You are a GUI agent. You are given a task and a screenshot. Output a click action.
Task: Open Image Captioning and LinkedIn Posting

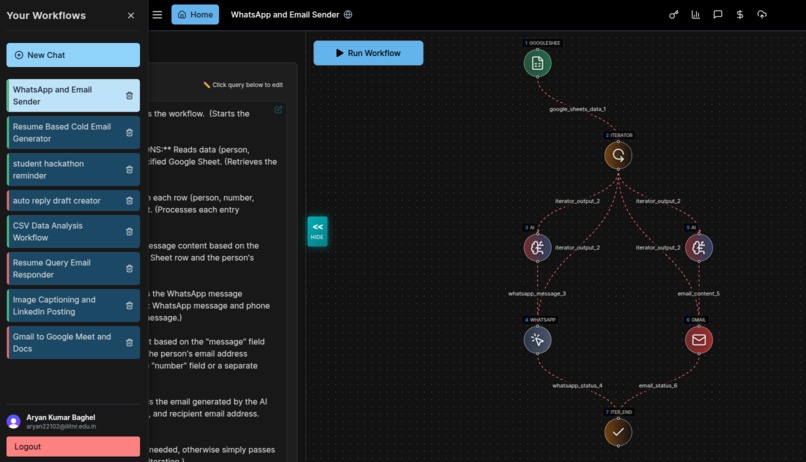pos(73,306)
